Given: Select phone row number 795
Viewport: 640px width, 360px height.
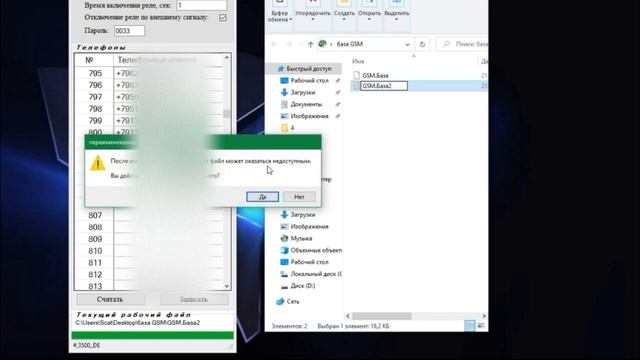Looking at the screenshot, I should tap(149, 73).
